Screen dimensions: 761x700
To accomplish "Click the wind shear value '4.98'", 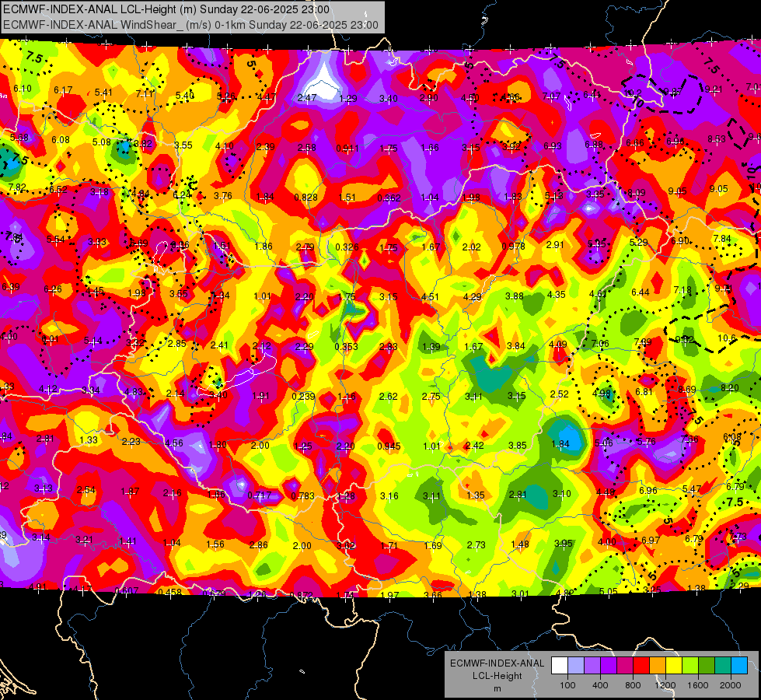I will point(602,393).
